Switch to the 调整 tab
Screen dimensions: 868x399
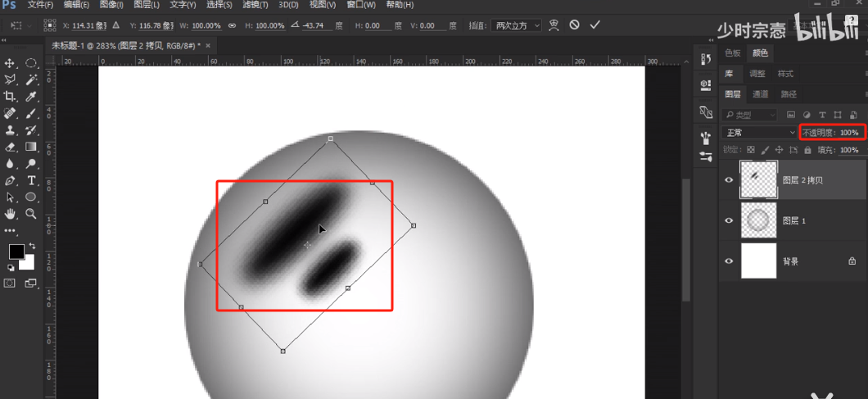(x=757, y=74)
